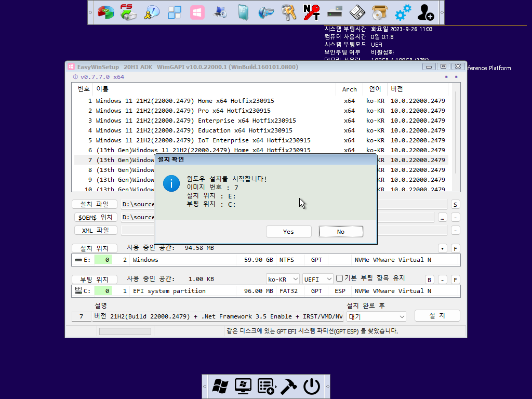Click the progress bar in the status bar
Image resolution: width=532 pixels, height=399 pixels.
125,331
